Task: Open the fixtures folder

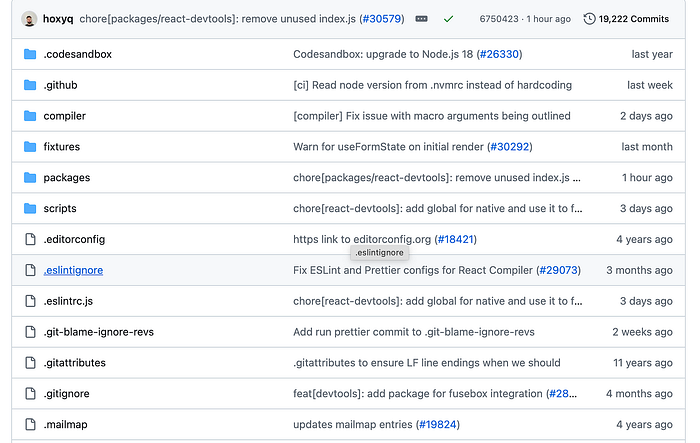Action: [62, 147]
